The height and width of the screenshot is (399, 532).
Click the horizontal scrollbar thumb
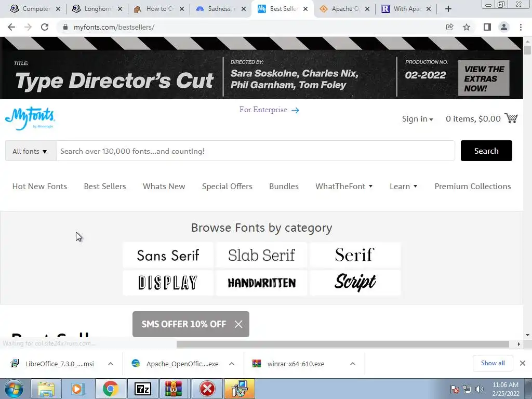pos(343,344)
